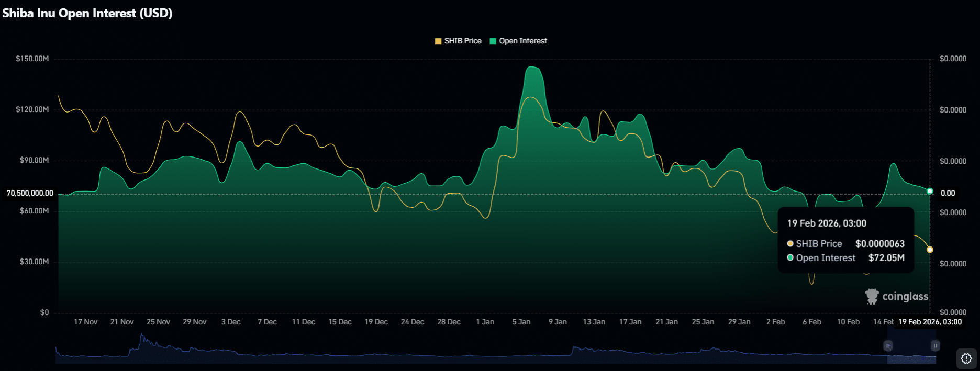Viewport: 980px width, 371px height.
Task: Click the yellow dot in the tooltip
Action: pyautogui.click(x=790, y=244)
